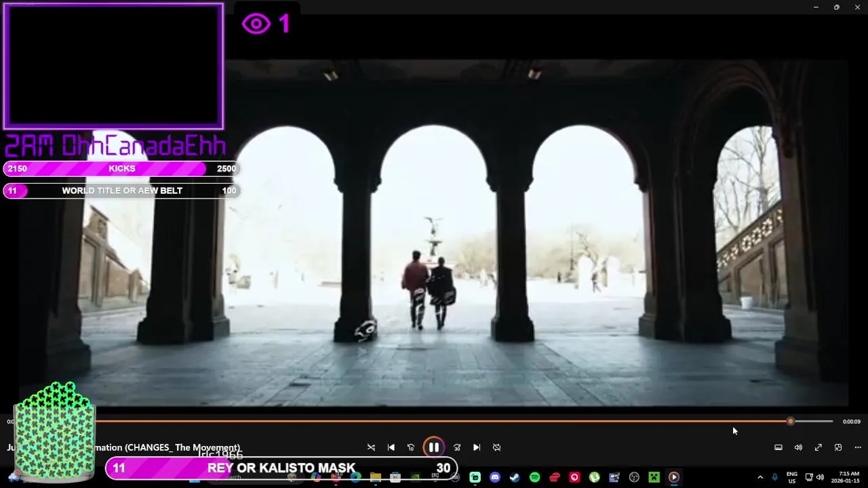Click the eye viewer count icon
This screenshot has width=868, height=488.
tap(256, 24)
